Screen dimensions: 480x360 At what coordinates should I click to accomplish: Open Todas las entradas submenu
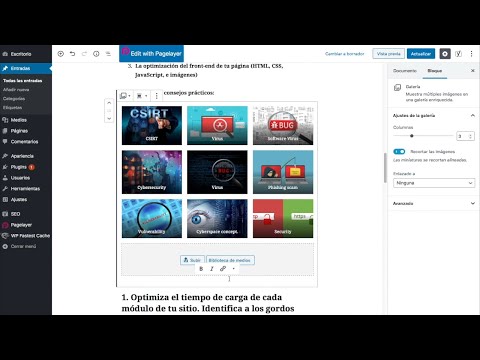(x=23, y=81)
